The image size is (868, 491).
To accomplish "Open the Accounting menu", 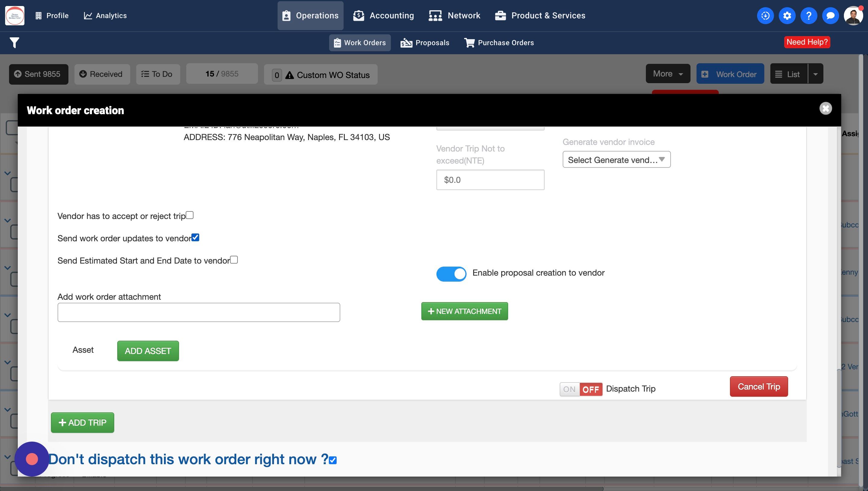I will pyautogui.click(x=384, y=15).
